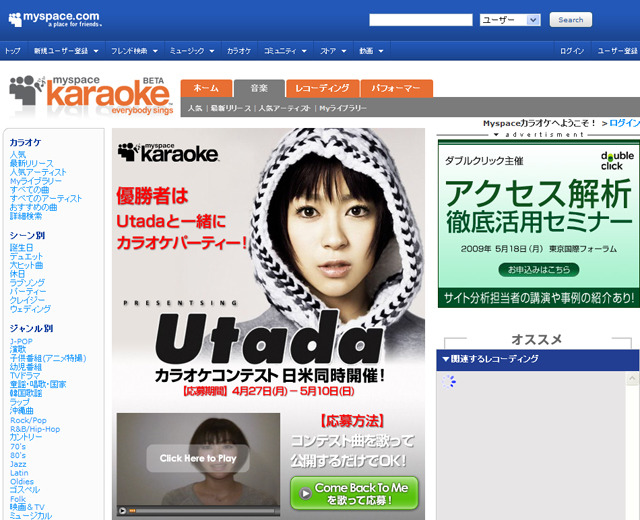Screen dimensions: 640x520
Task: Click the Search button
Action: tap(571, 20)
